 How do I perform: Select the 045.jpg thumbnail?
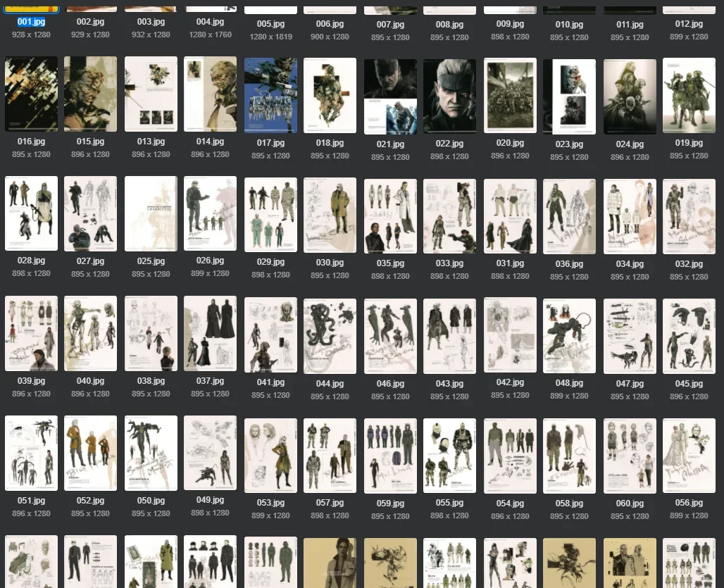[689, 336]
